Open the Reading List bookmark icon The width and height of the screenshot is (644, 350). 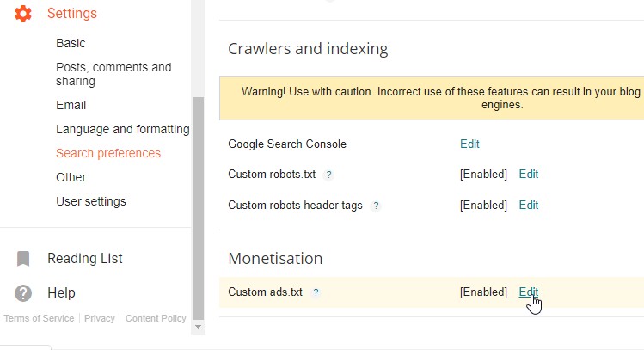(x=23, y=258)
